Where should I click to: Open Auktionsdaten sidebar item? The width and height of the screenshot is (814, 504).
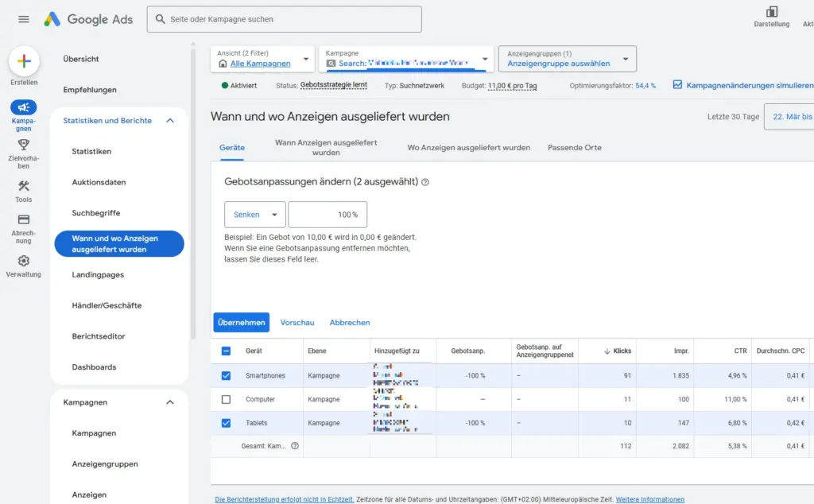coord(99,182)
